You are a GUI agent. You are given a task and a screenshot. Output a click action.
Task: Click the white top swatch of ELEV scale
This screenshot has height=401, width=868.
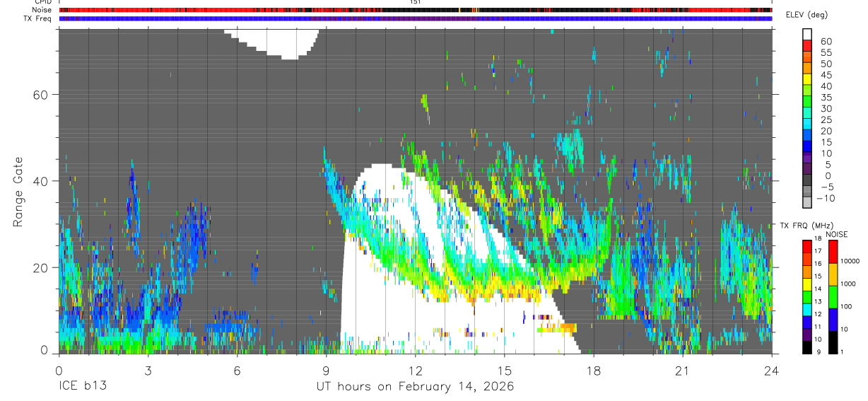[807, 35]
